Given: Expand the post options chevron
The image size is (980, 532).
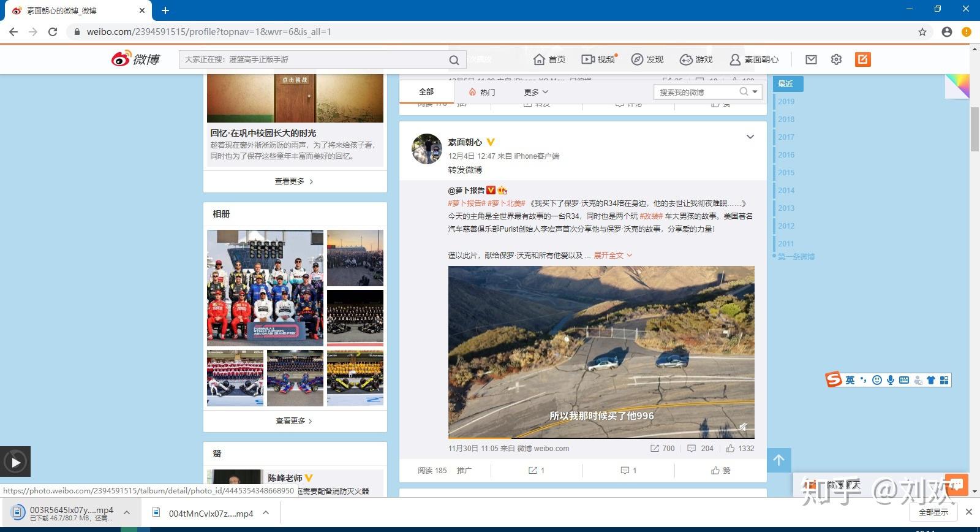Looking at the screenshot, I should click(750, 137).
